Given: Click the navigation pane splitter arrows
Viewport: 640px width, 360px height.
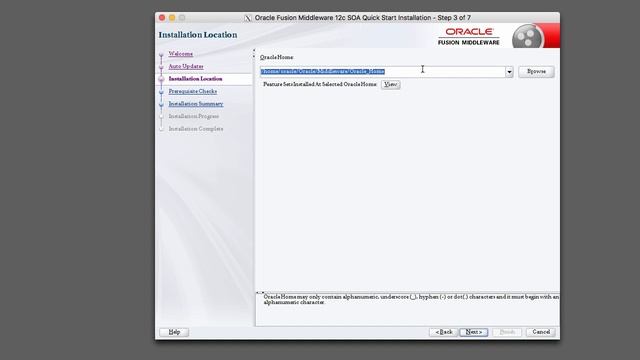Looking at the screenshot, I should coord(253,53).
